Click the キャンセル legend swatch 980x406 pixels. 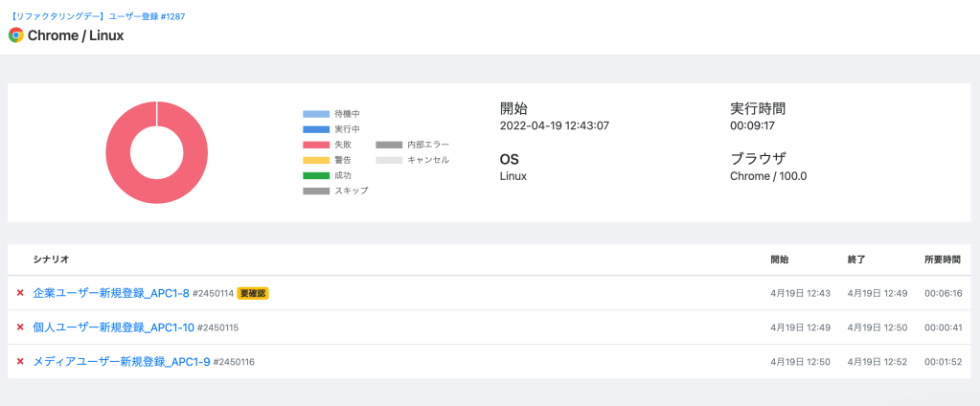pyautogui.click(x=389, y=160)
